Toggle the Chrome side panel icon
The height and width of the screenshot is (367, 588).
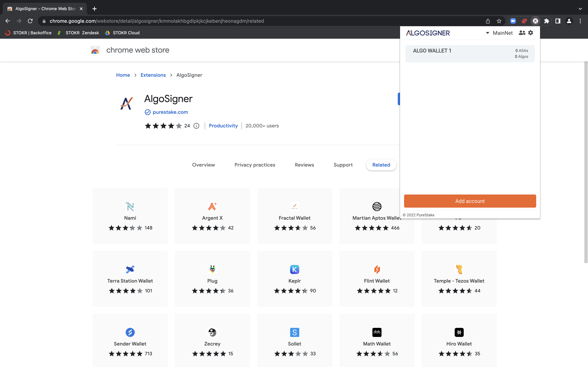(558, 21)
